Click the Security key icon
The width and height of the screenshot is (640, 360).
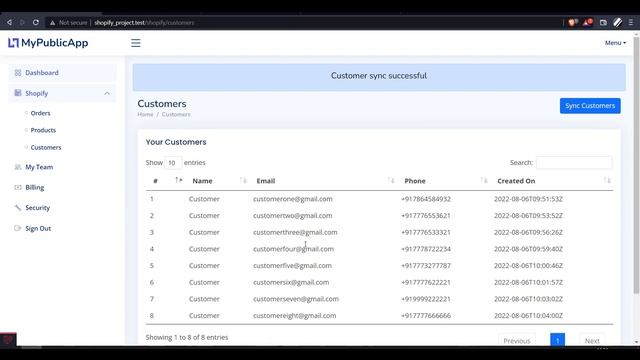18,208
